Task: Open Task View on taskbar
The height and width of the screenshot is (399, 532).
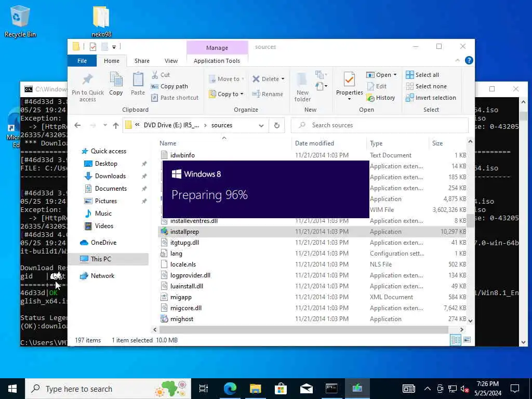Action: click(x=204, y=389)
